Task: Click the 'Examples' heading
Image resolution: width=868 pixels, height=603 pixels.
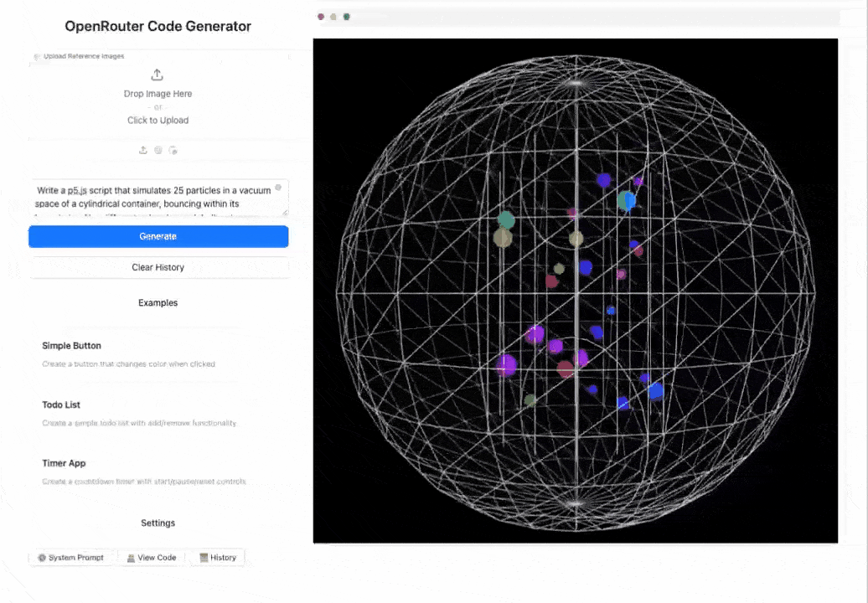Action: [x=158, y=302]
